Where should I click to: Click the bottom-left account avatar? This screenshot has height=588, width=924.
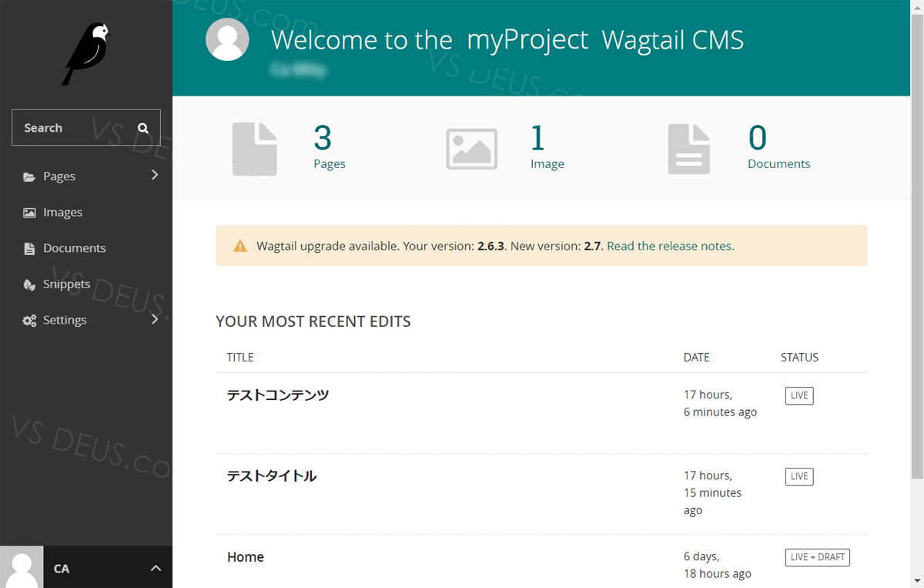click(x=22, y=567)
